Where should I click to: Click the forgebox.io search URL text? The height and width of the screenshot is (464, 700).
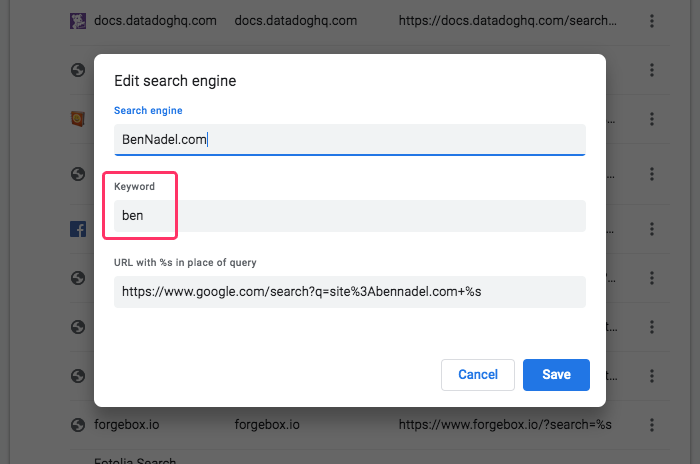[x=504, y=424]
